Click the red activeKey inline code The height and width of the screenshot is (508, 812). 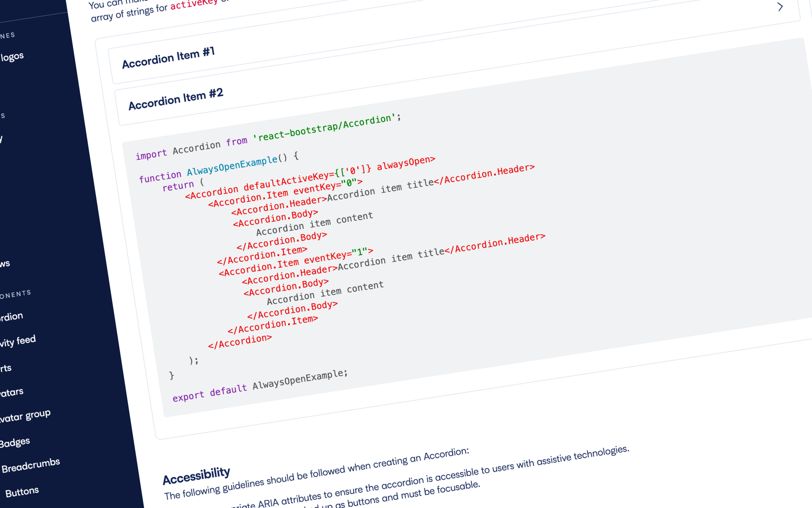tap(194, 5)
